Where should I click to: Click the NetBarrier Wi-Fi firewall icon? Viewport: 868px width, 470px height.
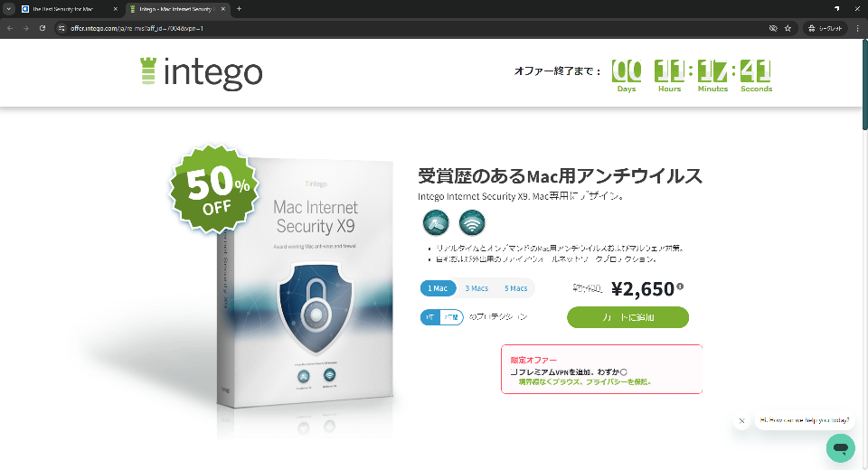pyautogui.click(x=472, y=223)
